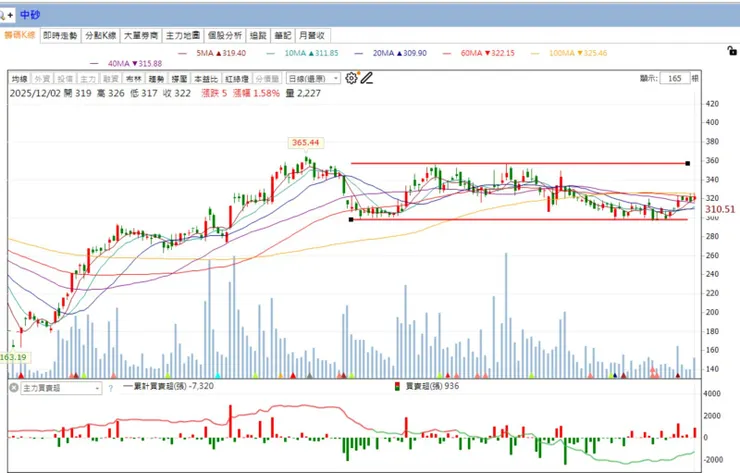The width and height of the screenshot is (740, 473).
Task: Switch to the 大單券商 tab
Action: click(x=141, y=35)
